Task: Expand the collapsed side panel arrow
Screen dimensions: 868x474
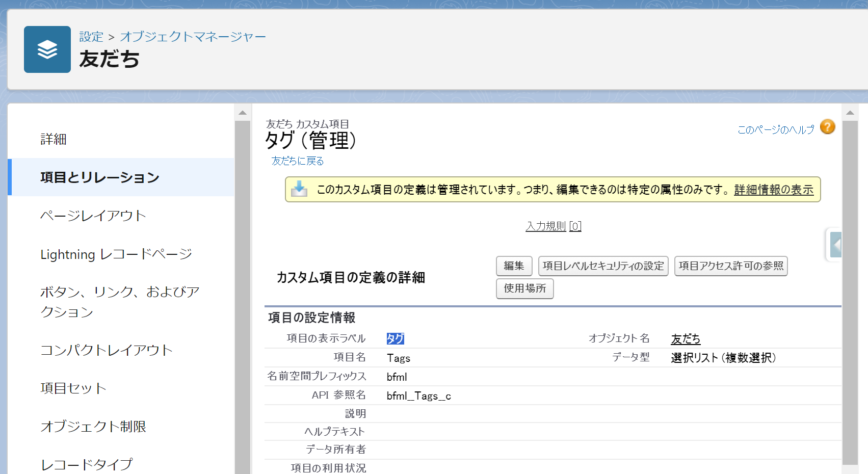Action: (835, 245)
